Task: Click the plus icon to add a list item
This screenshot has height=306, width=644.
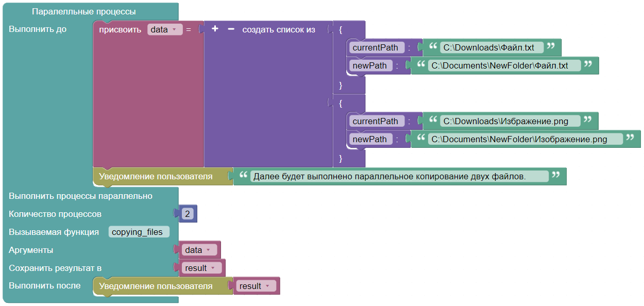Action: pos(215,29)
